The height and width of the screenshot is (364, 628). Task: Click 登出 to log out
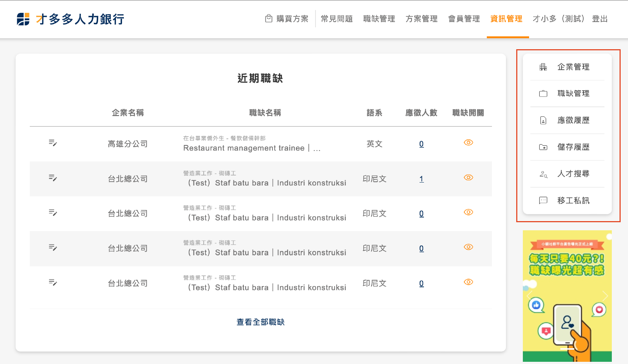pyautogui.click(x=600, y=19)
